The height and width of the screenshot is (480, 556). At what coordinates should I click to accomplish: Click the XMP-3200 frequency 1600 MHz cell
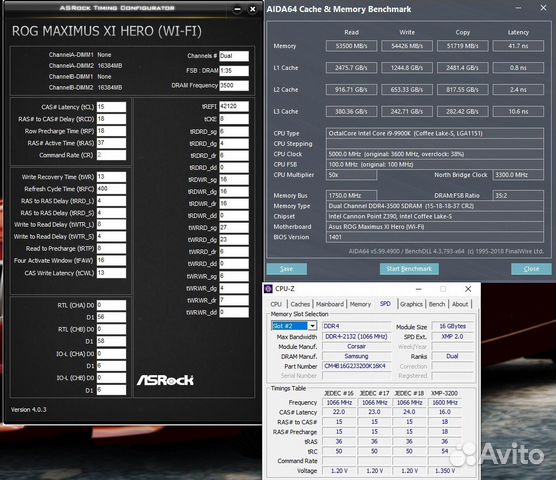point(445,403)
